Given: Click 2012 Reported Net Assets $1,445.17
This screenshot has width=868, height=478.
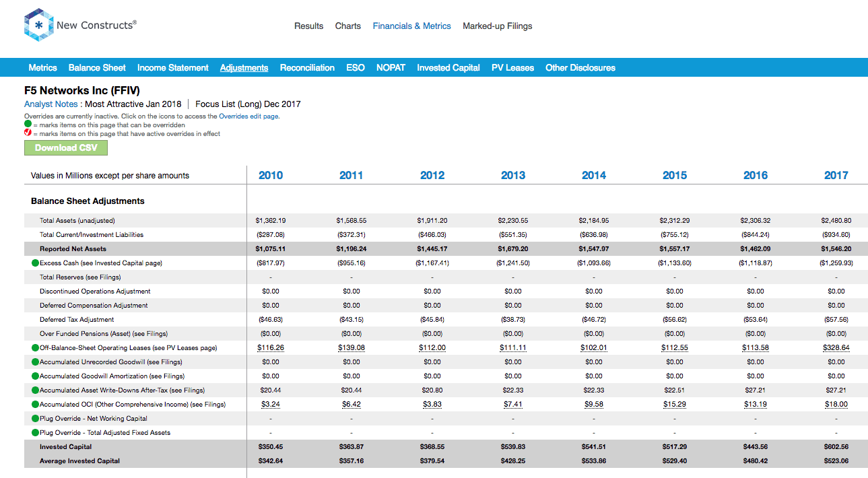Looking at the screenshot, I should [432, 249].
